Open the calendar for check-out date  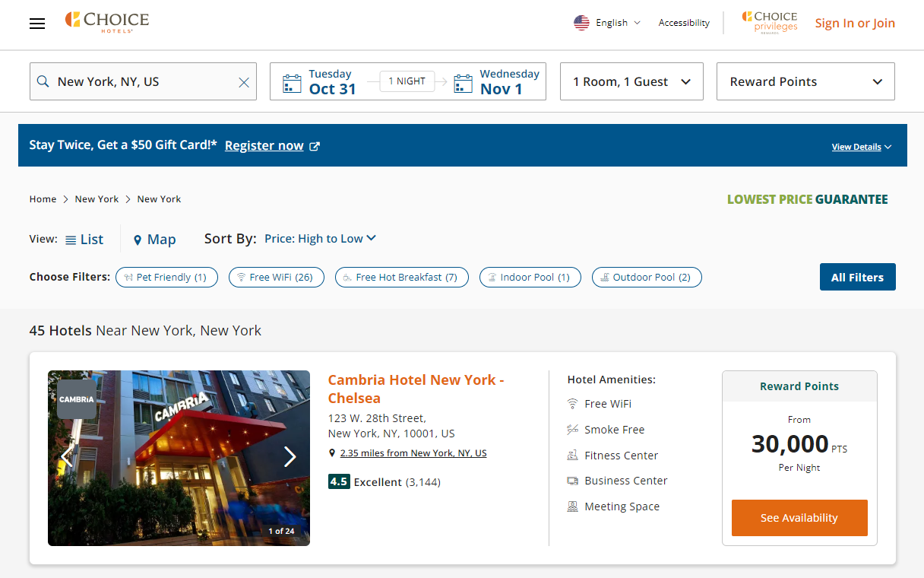[463, 81]
